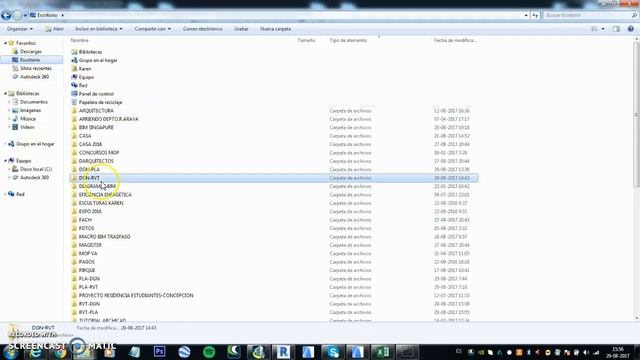Click the change view icon in toolbar
Screen dimensions: 640x360
pos(595,29)
